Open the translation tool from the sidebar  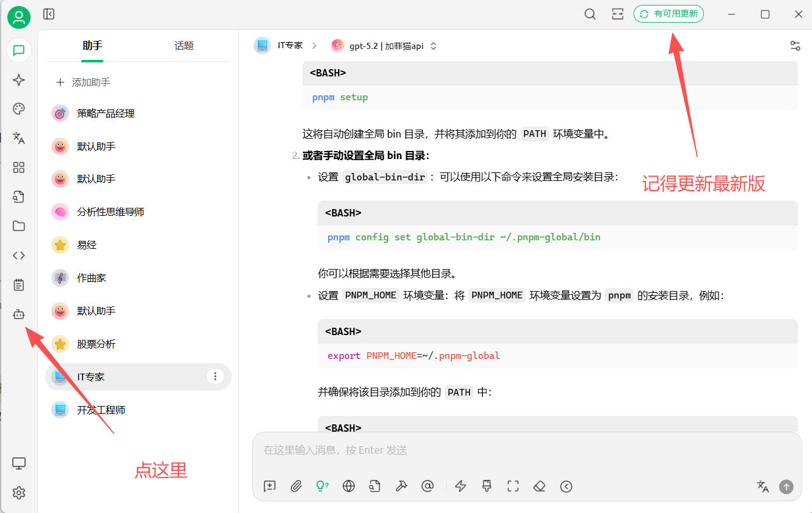[x=18, y=138]
